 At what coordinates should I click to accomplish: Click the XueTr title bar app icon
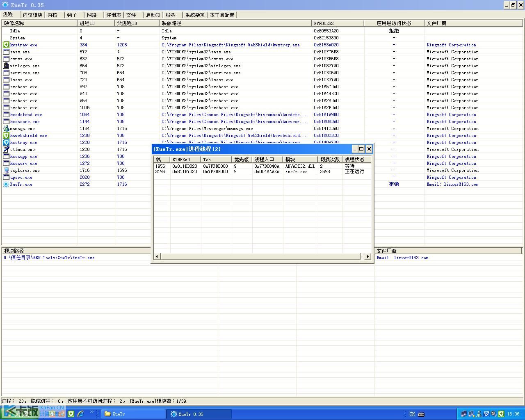pos(5,5)
